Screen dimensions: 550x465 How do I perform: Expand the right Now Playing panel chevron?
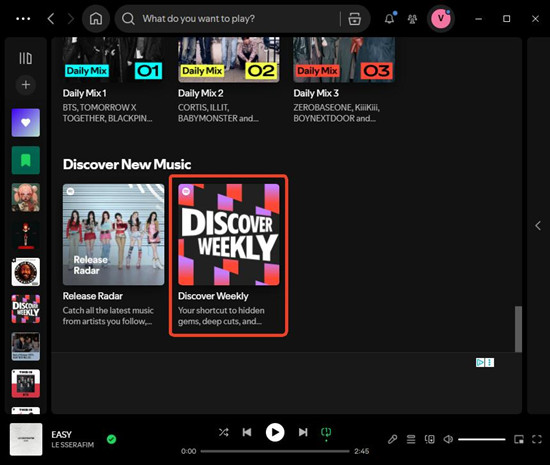point(538,226)
